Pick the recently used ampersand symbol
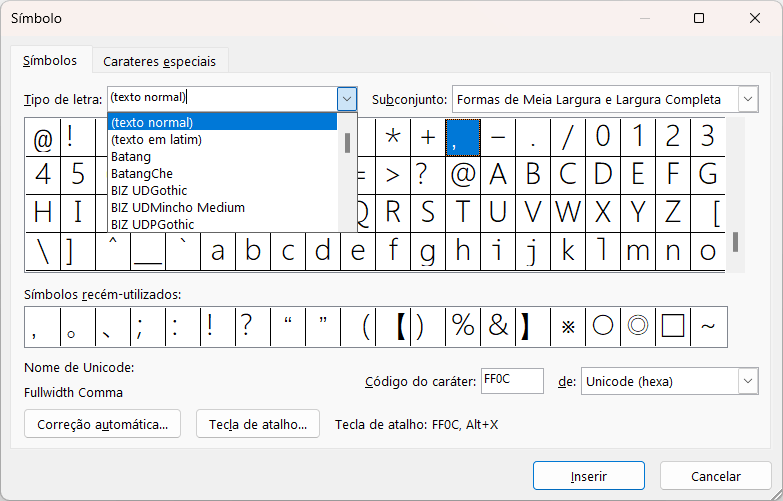This screenshot has width=783, height=501. pyautogui.click(x=498, y=327)
